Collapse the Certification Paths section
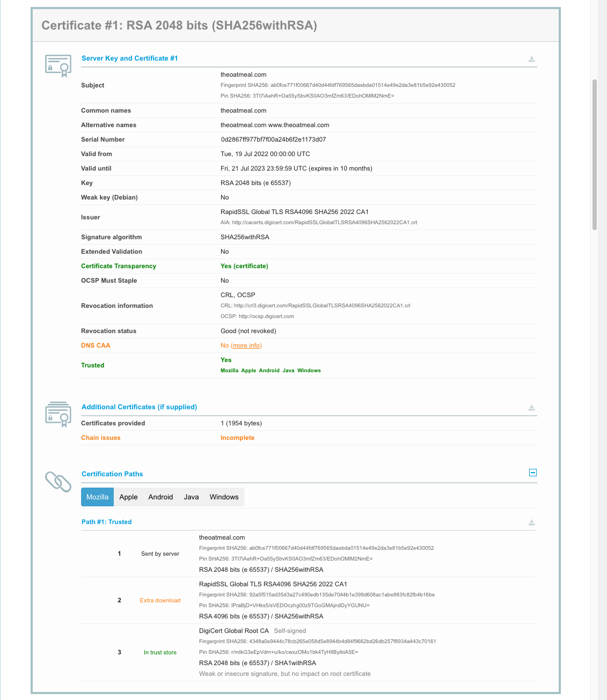The height and width of the screenshot is (700, 607). click(x=533, y=473)
